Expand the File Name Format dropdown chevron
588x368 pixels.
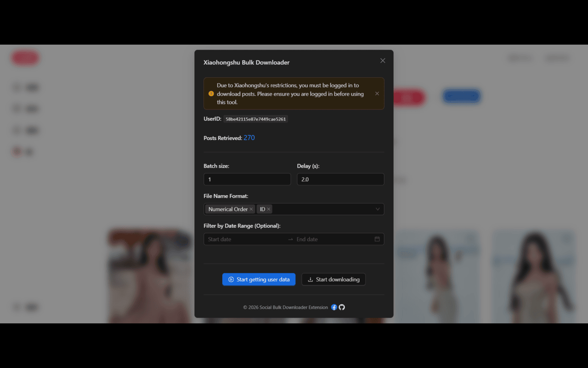(x=378, y=209)
